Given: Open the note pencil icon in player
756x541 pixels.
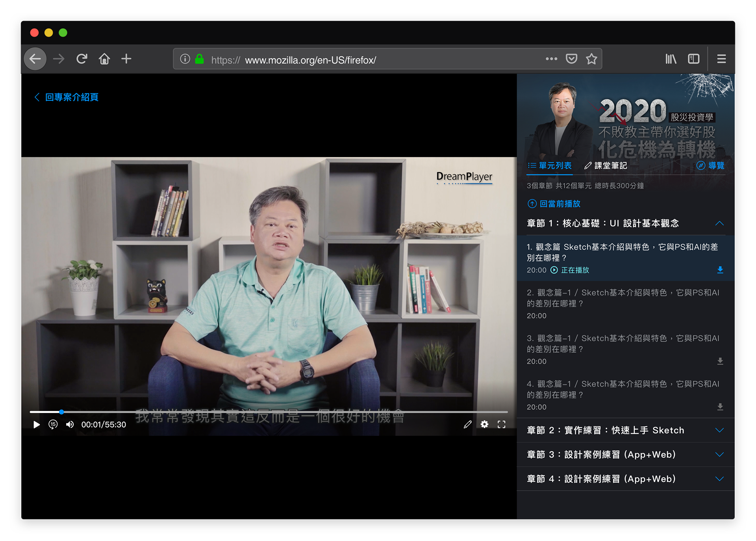Looking at the screenshot, I should (x=467, y=424).
